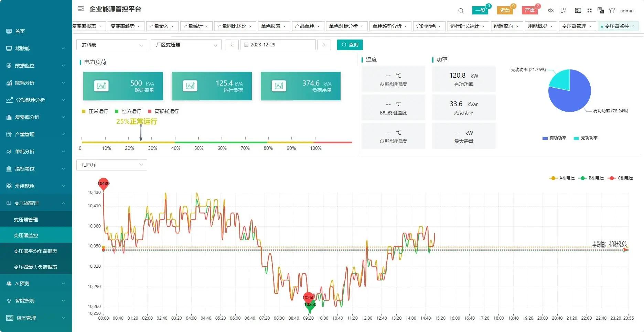Click the AI预测 people icon
Screen dimensions: 644x332
pos(9,284)
